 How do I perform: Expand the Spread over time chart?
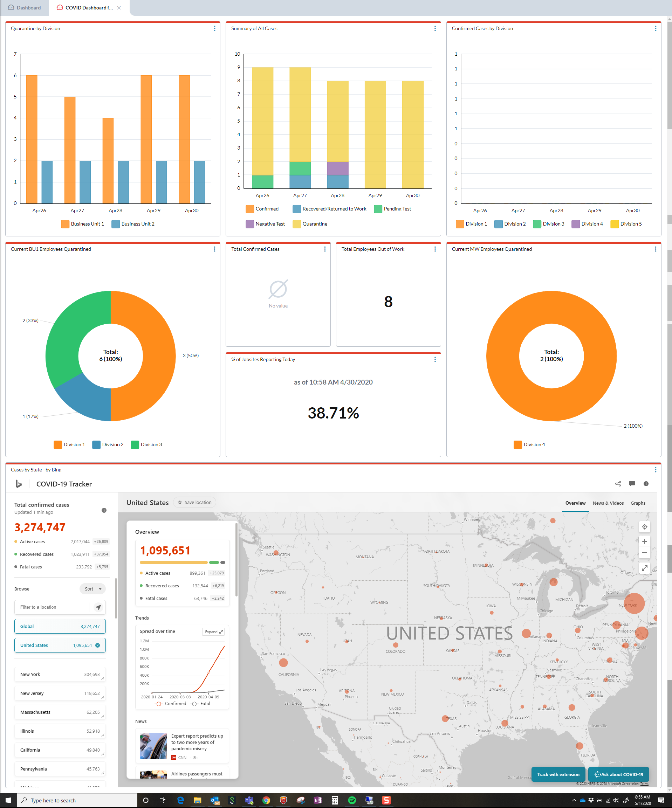213,631
